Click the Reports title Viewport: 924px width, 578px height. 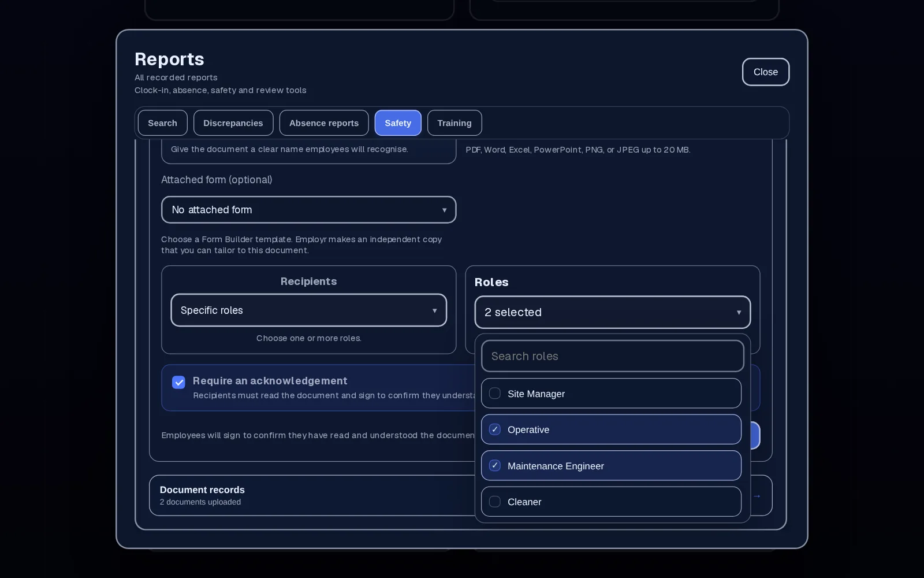(x=169, y=59)
